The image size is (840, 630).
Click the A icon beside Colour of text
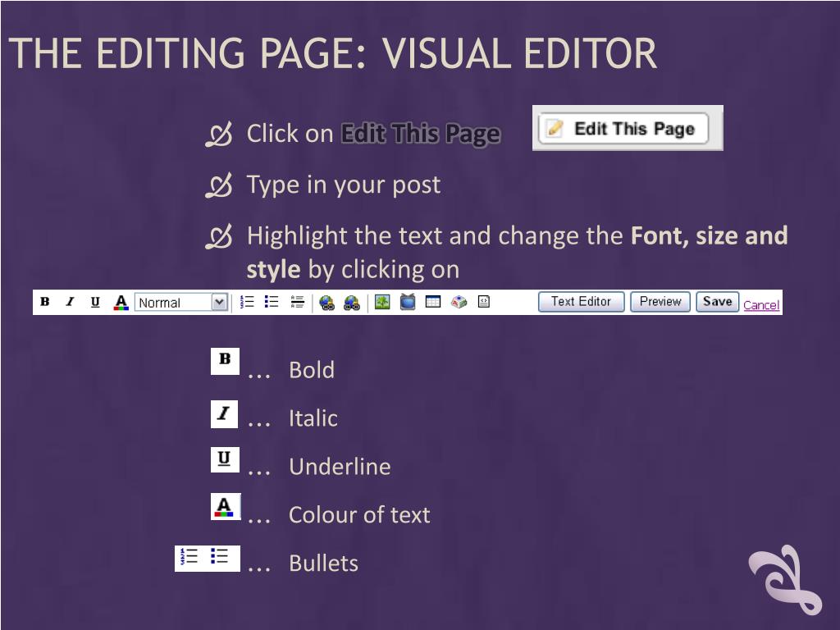click(225, 506)
